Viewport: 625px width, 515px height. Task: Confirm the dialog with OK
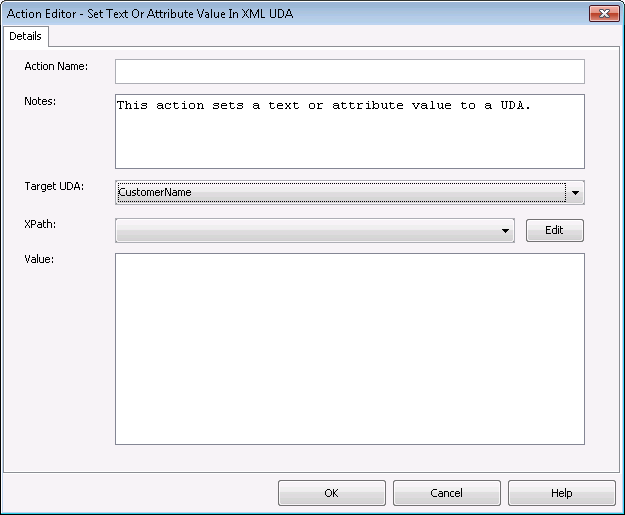coord(332,493)
